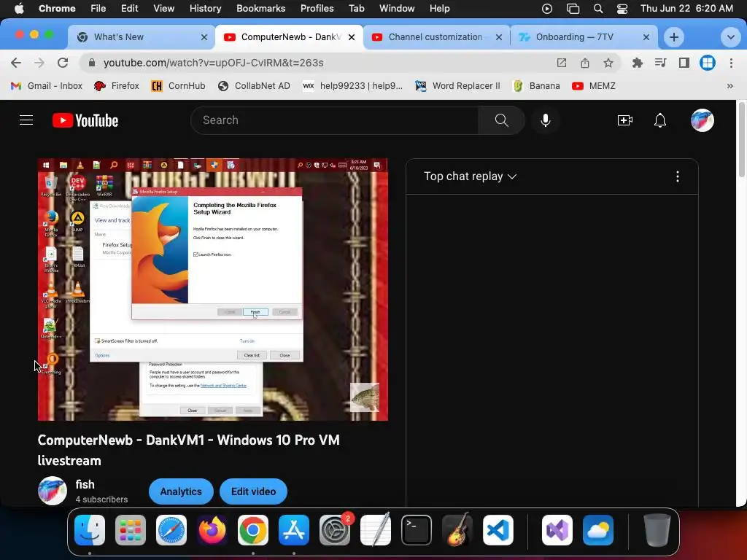747x560 pixels.
Task: Open the App Store from the Dock
Action: coord(294,530)
